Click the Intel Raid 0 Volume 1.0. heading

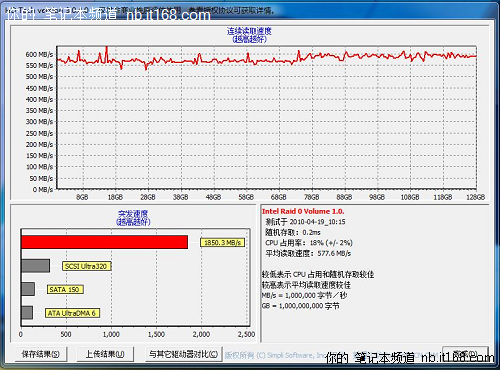pyautogui.click(x=303, y=211)
